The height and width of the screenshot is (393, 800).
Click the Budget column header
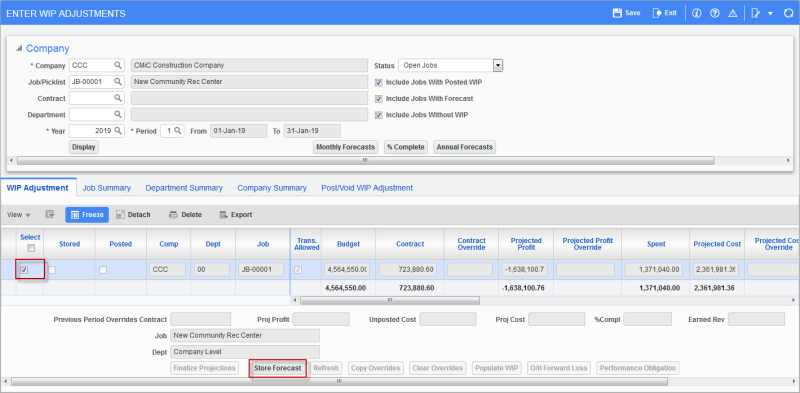click(348, 244)
